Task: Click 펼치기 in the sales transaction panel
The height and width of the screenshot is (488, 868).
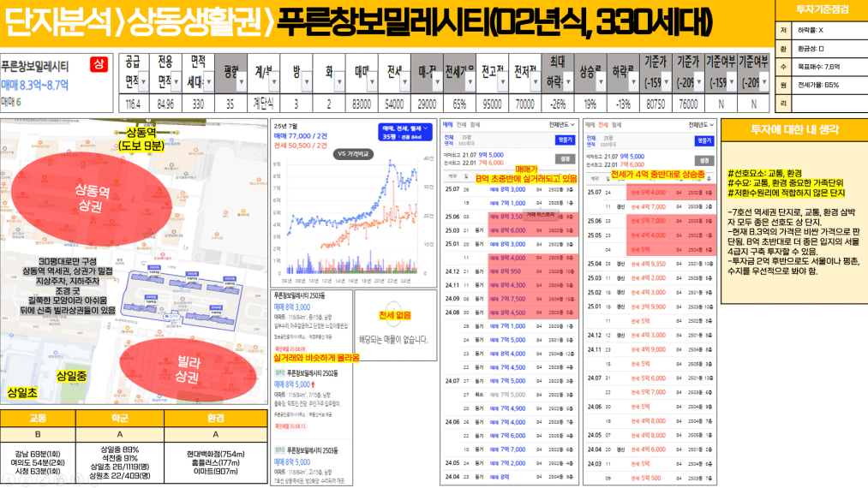Action: 565,140
